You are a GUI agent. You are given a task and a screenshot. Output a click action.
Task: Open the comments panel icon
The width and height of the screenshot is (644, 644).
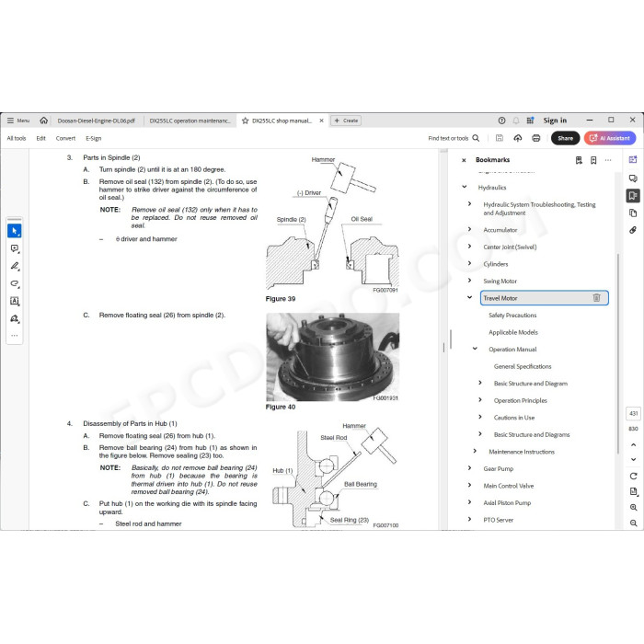pyautogui.click(x=633, y=178)
